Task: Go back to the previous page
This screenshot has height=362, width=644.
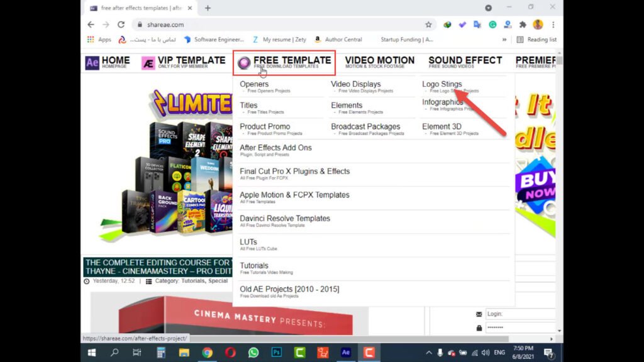Action: 91,25
